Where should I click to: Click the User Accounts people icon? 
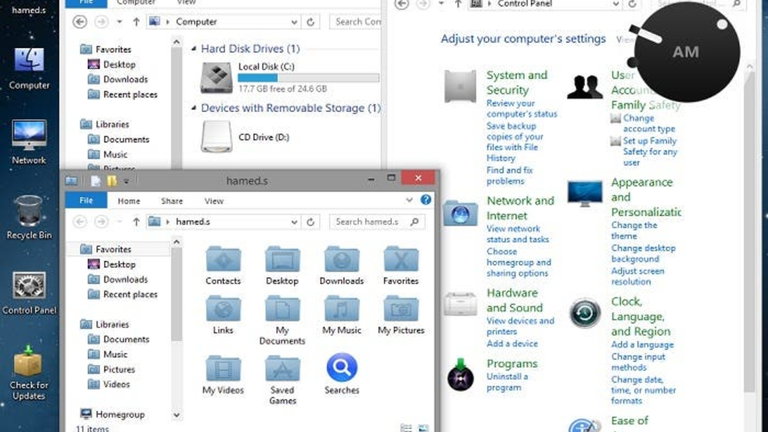pos(585,87)
